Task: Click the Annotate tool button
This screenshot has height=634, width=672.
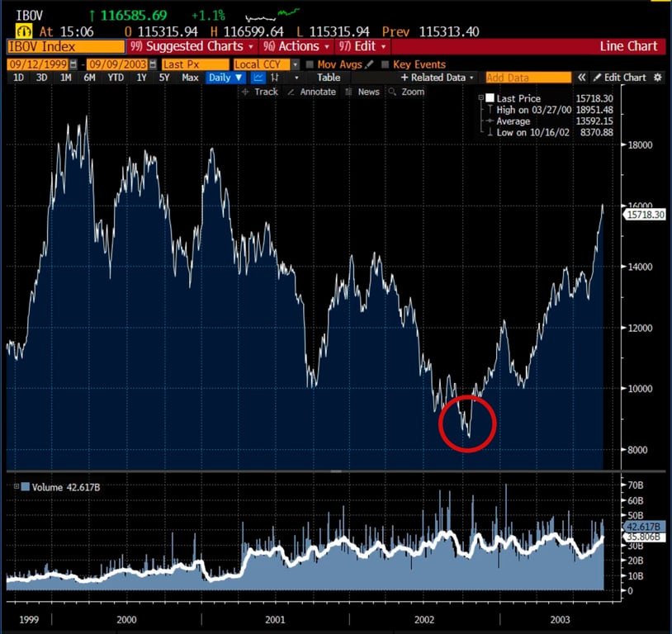Action: coord(311,92)
